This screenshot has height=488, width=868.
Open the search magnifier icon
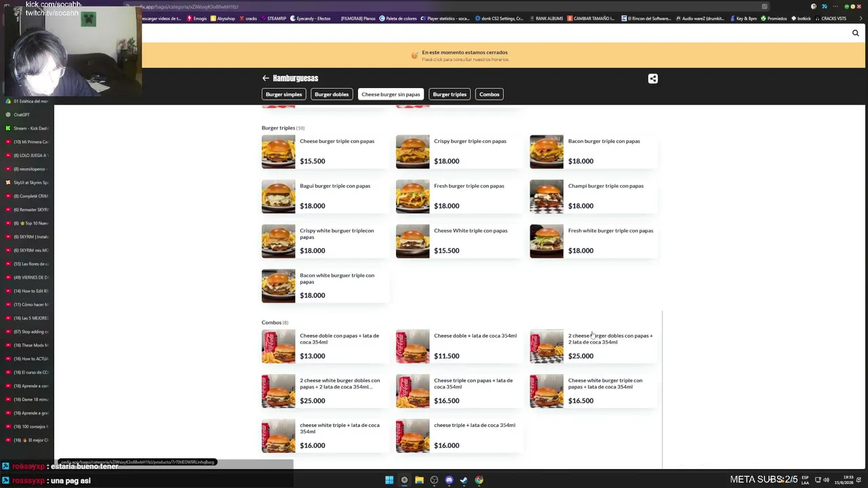[x=855, y=33]
